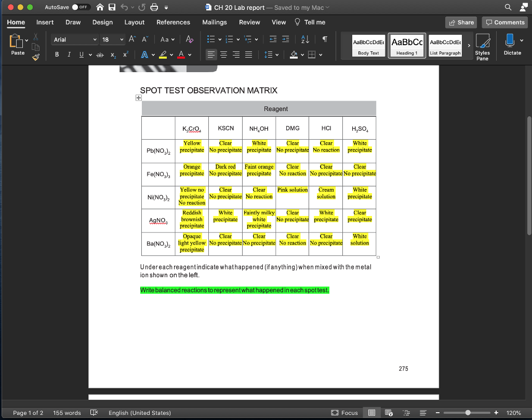Switch to the Insert tab
The height and width of the screenshot is (420, 532).
point(45,22)
